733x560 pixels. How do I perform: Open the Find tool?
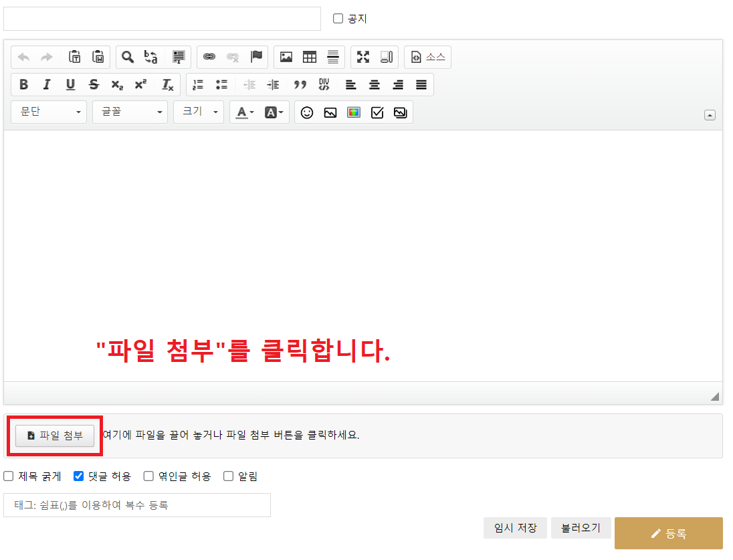[128, 57]
